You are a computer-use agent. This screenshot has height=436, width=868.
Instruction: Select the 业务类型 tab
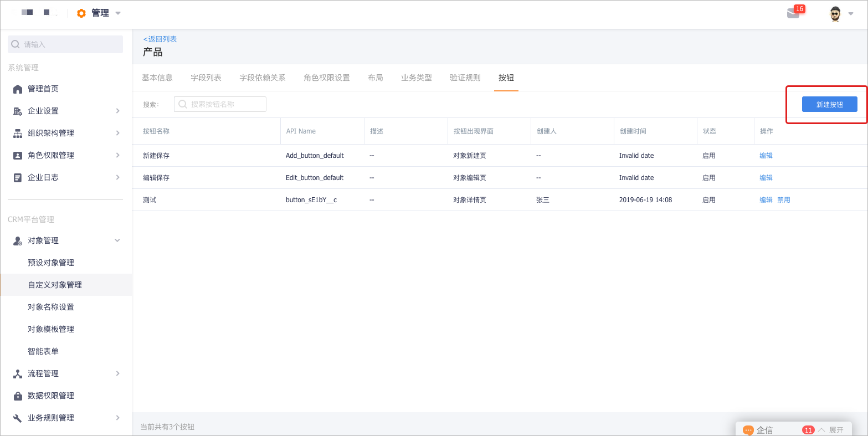tap(417, 78)
